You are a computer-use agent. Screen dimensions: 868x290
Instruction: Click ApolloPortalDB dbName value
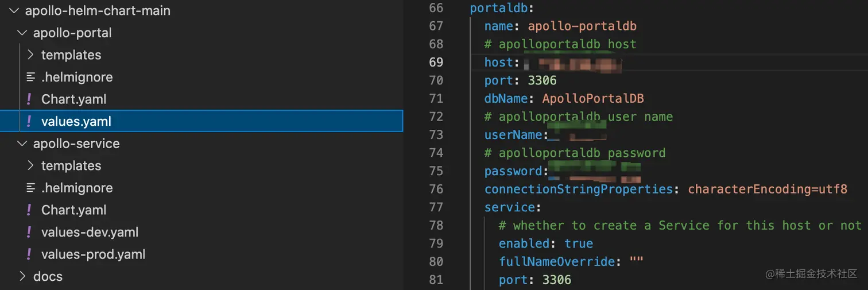tap(593, 98)
